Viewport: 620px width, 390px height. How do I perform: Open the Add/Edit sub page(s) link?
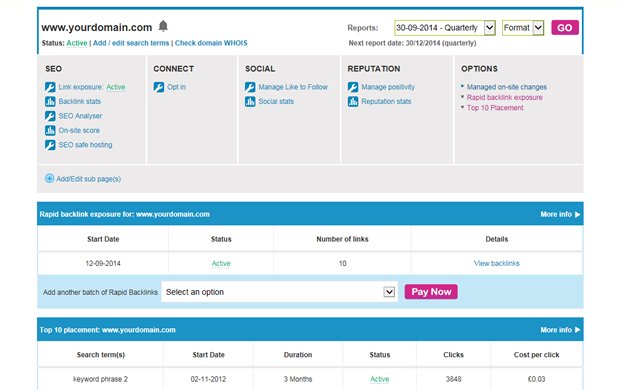[x=89, y=179]
